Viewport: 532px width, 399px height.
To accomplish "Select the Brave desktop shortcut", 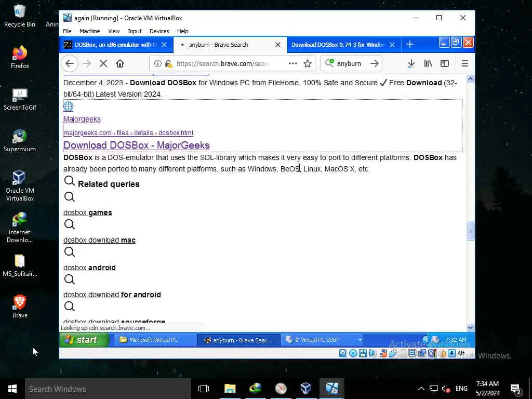I will (20, 307).
